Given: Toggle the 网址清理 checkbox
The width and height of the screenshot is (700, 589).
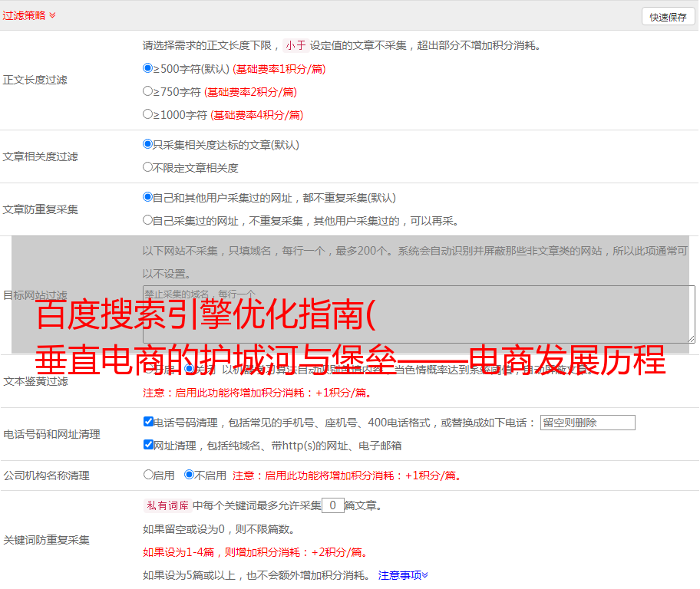Looking at the screenshot, I should [x=148, y=445].
